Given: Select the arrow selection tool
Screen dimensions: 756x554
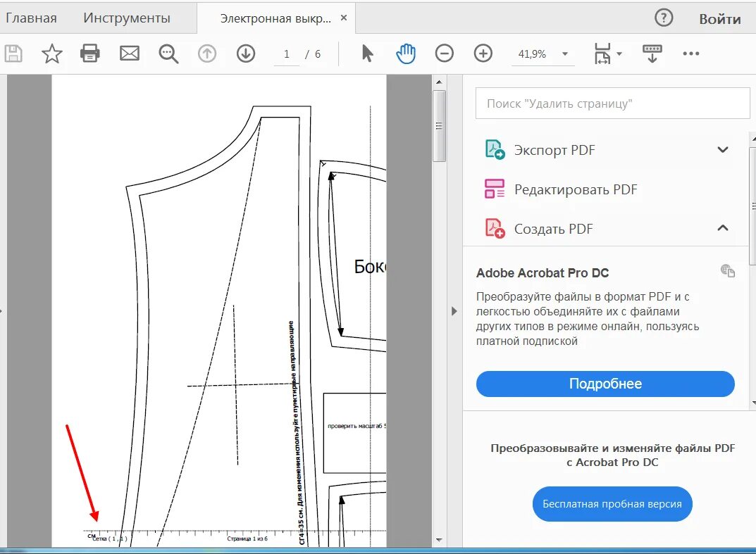Looking at the screenshot, I should (367, 53).
